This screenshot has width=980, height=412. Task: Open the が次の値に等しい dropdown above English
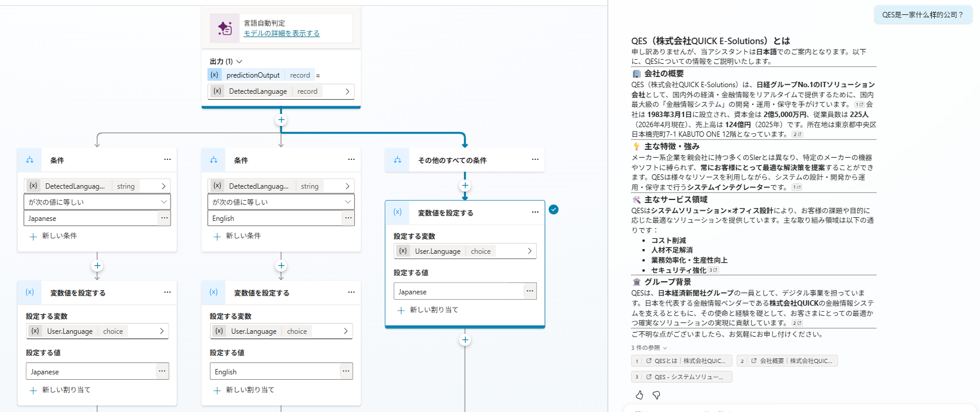(x=281, y=202)
